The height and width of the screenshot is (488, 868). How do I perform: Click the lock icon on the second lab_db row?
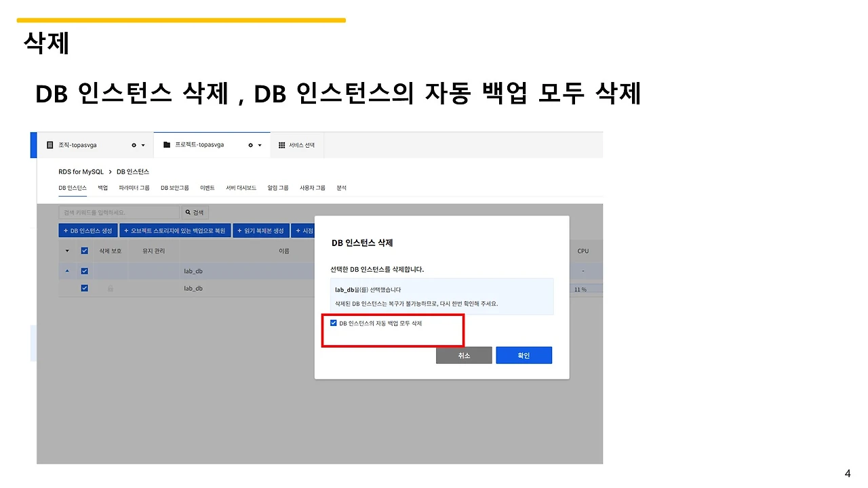pyautogui.click(x=110, y=288)
